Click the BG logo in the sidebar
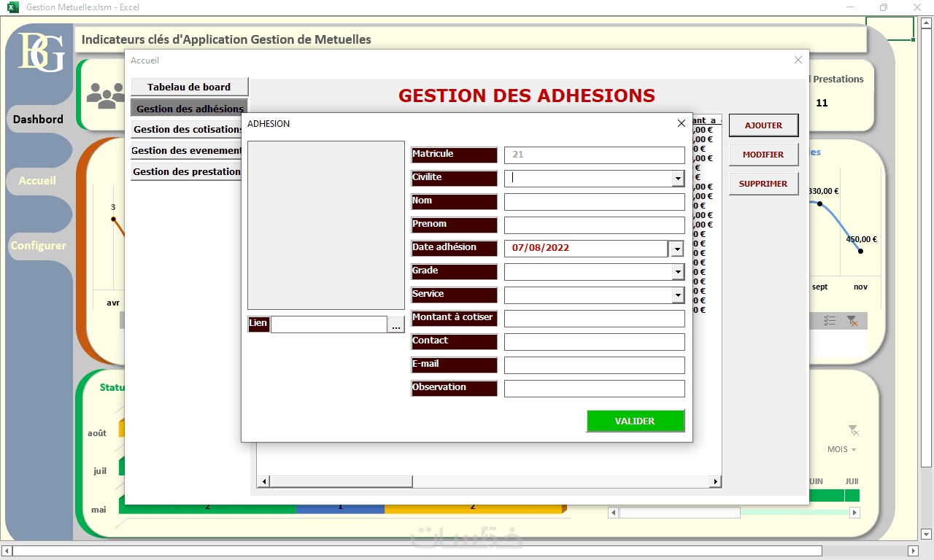This screenshot has width=934, height=560. coord(41,52)
